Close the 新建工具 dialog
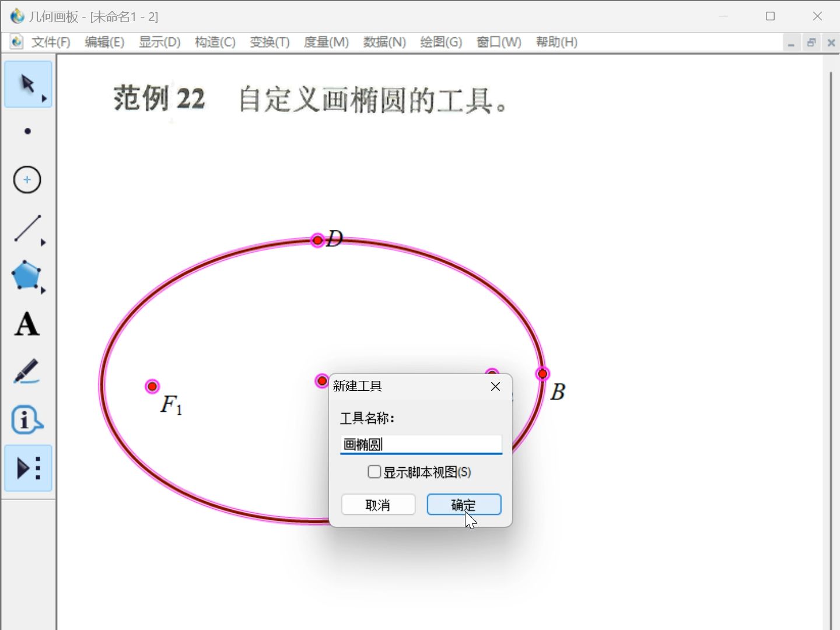 [x=495, y=386]
